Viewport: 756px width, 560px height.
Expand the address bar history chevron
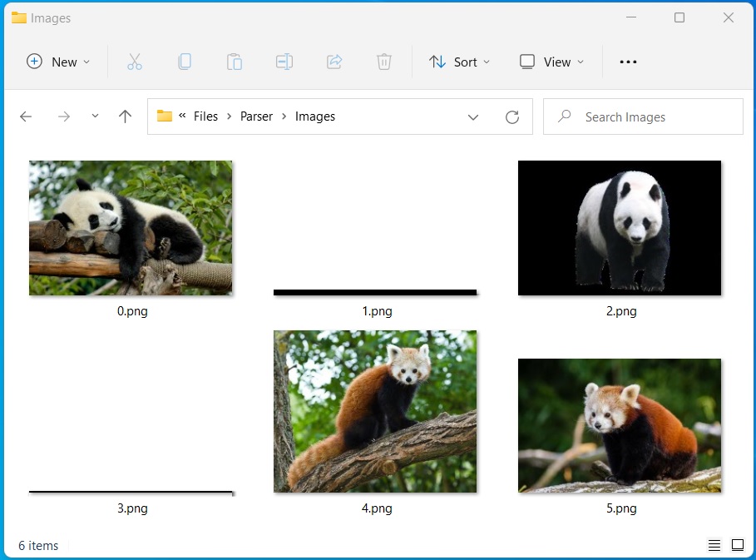coord(473,116)
